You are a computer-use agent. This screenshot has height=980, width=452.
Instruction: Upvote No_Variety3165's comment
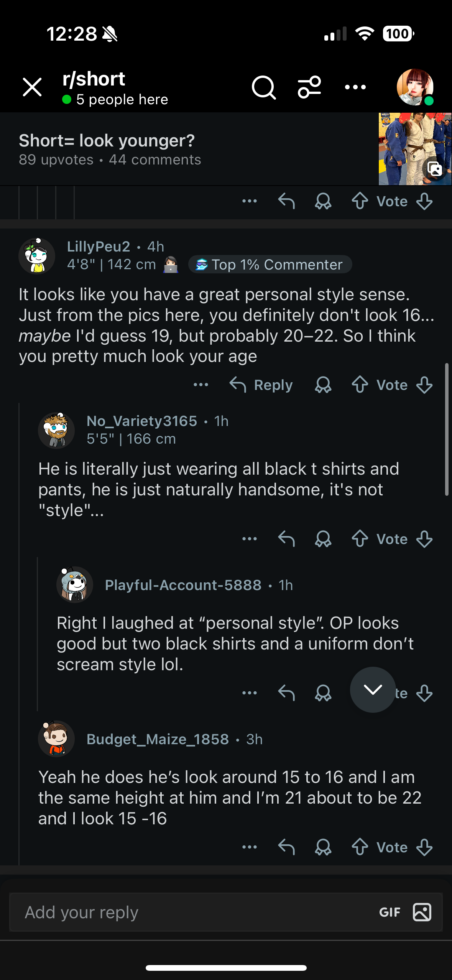pos(360,539)
